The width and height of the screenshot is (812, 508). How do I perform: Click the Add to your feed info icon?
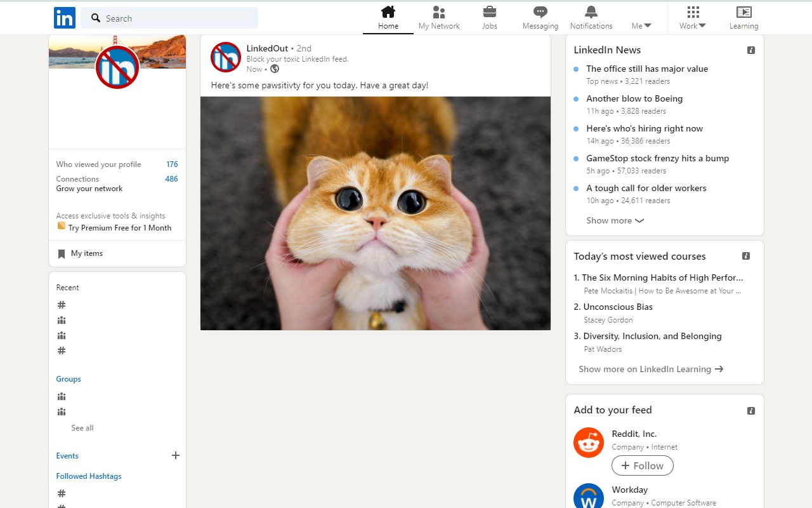pos(751,411)
